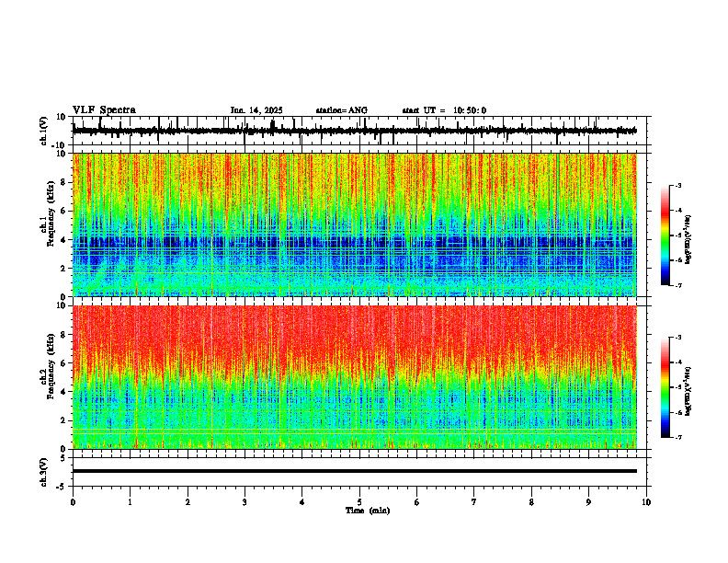728x563 pixels.
Task: Click the "6" kHz tick of ch.2 spectrogram
Action: point(64,363)
